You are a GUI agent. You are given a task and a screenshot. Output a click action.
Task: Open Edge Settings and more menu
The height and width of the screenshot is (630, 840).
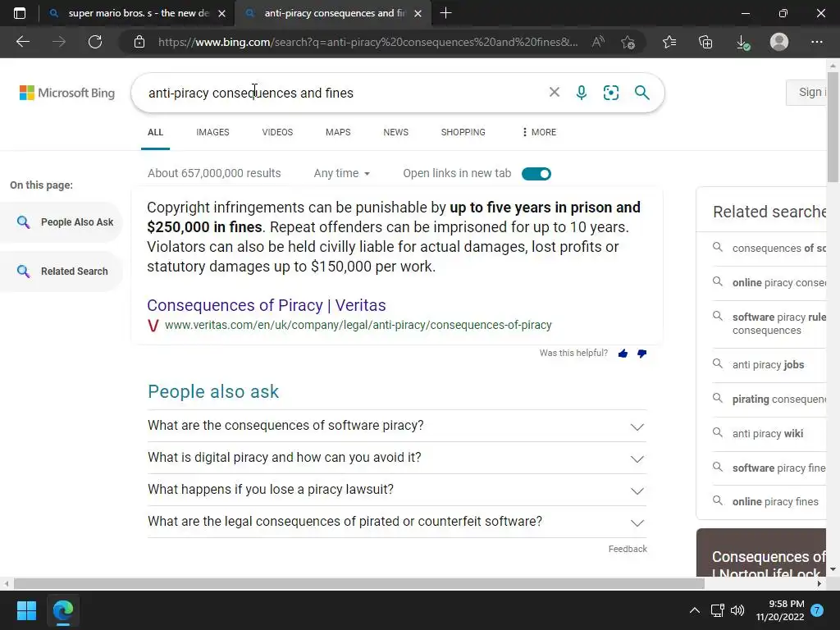point(816,42)
